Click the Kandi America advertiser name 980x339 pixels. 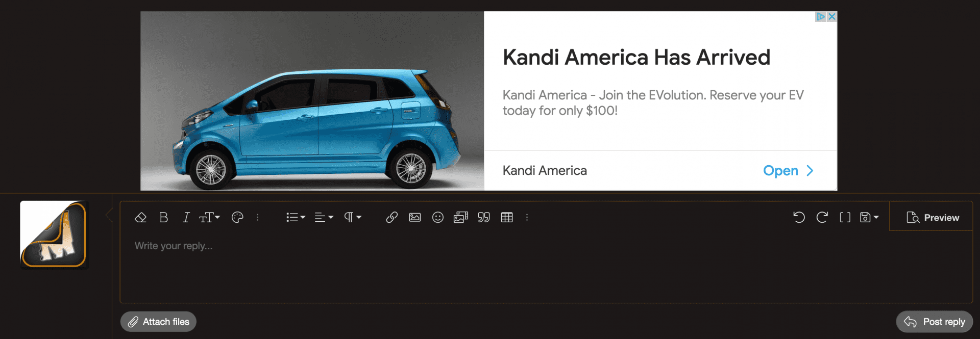(545, 171)
